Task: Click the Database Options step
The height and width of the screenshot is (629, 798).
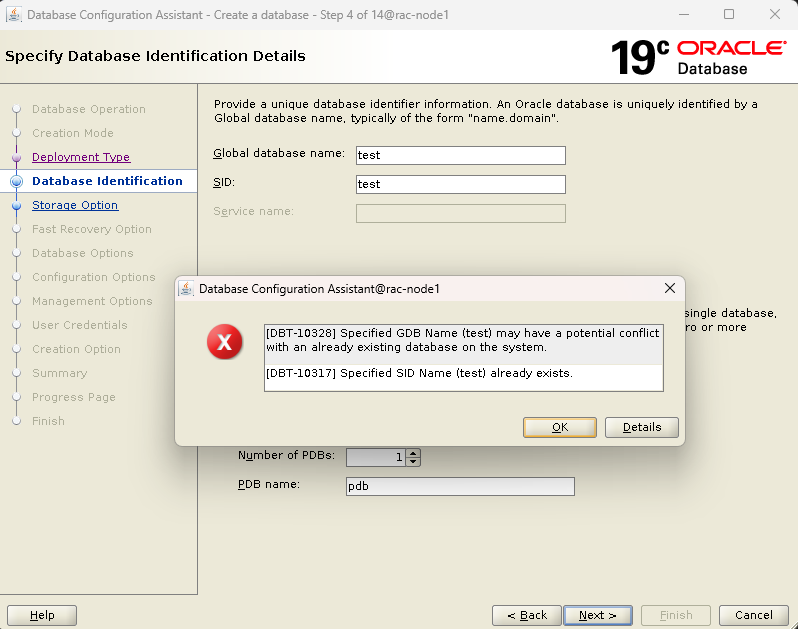Action: pyautogui.click(x=82, y=253)
